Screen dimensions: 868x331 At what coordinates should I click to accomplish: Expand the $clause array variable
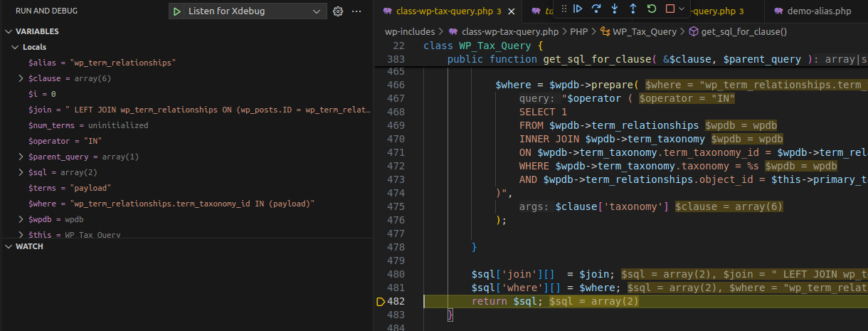(22, 78)
